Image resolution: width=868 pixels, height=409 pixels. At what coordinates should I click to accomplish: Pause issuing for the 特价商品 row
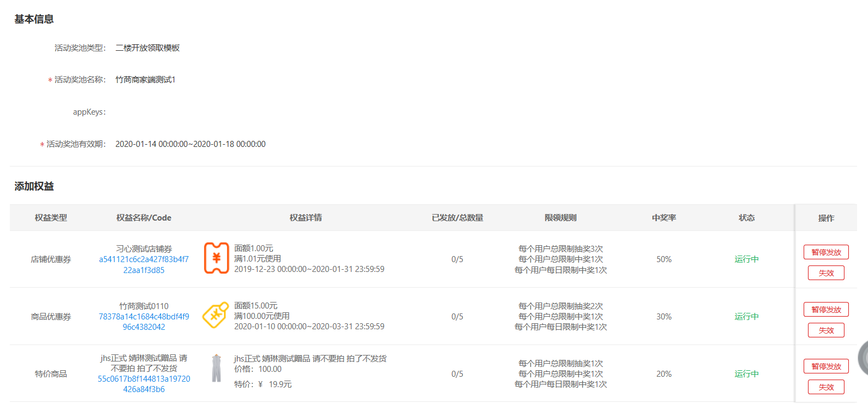click(826, 366)
